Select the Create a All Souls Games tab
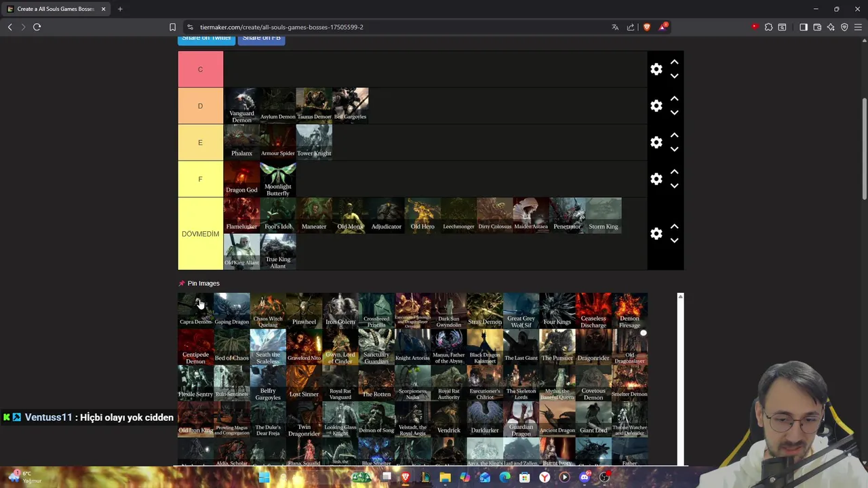This screenshot has height=488, width=868. (x=56, y=9)
